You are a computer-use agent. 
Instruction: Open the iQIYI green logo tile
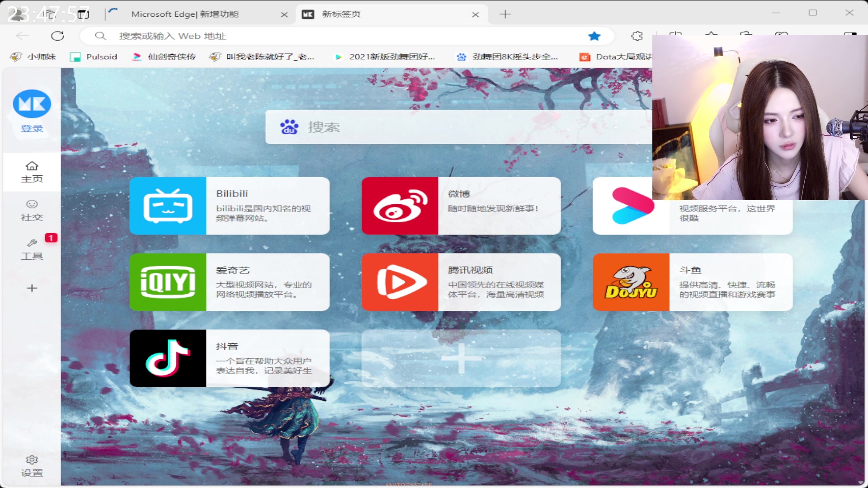coord(168,282)
